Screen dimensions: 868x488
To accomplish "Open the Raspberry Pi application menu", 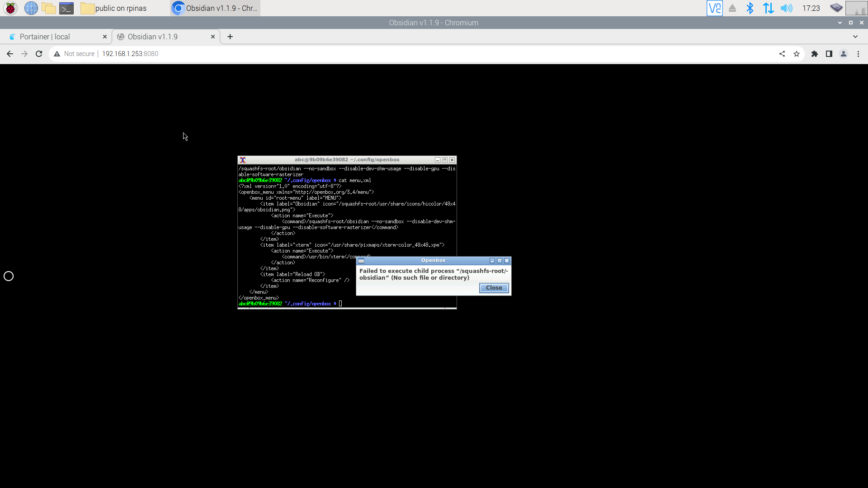I will 9,8.
